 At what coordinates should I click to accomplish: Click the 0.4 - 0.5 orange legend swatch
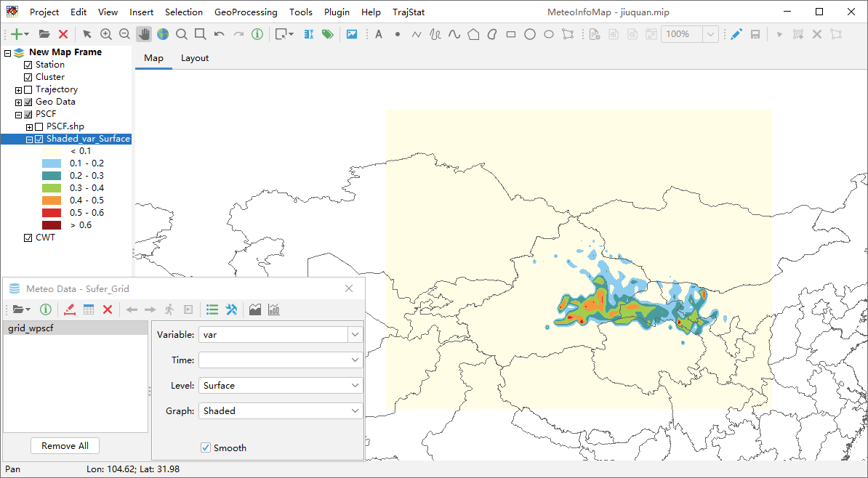tap(52, 200)
